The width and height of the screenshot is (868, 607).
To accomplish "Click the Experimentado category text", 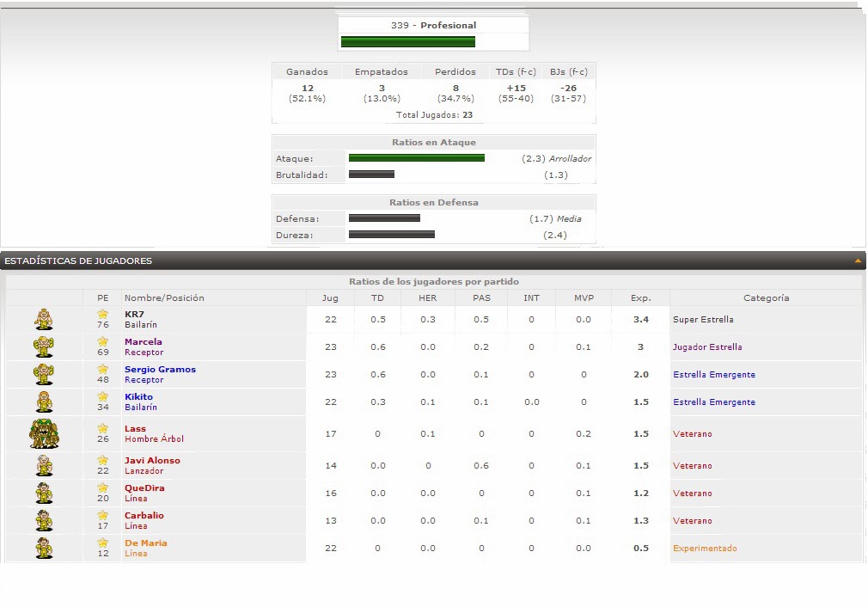I will [x=705, y=549].
